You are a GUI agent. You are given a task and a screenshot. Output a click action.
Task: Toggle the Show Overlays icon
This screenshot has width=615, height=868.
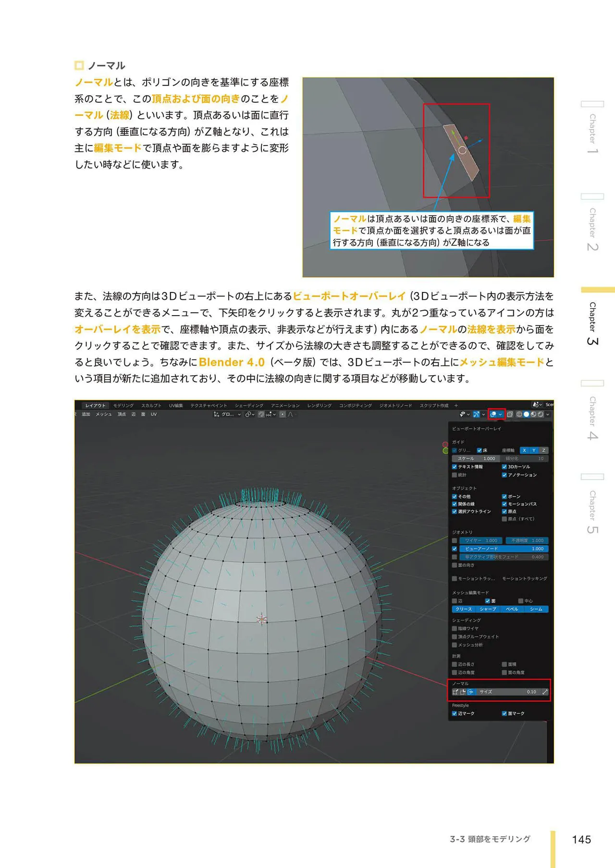click(x=493, y=414)
